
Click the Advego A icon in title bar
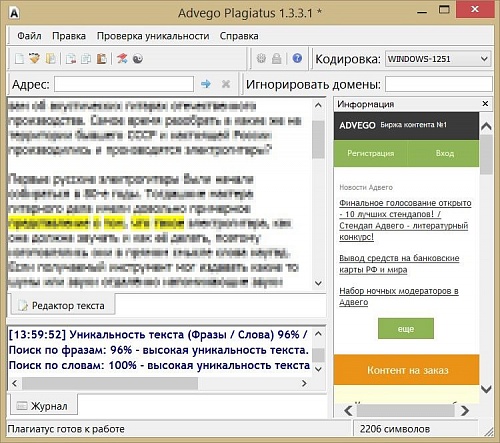coord(14,13)
